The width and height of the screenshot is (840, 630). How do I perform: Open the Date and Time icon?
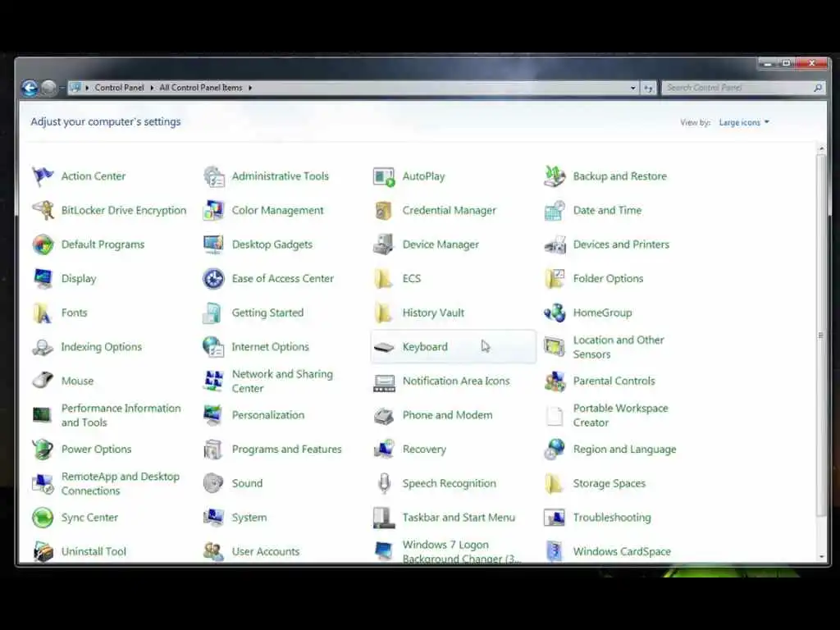coord(555,210)
